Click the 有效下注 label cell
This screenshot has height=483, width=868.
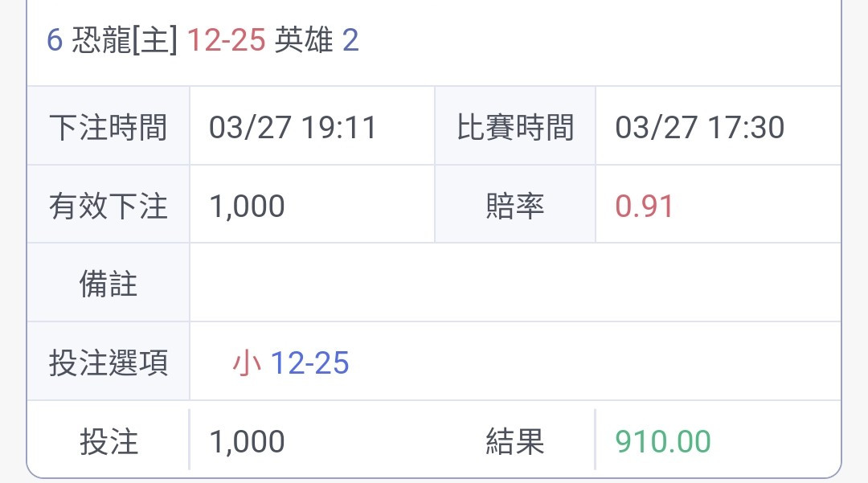pos(108,206)
